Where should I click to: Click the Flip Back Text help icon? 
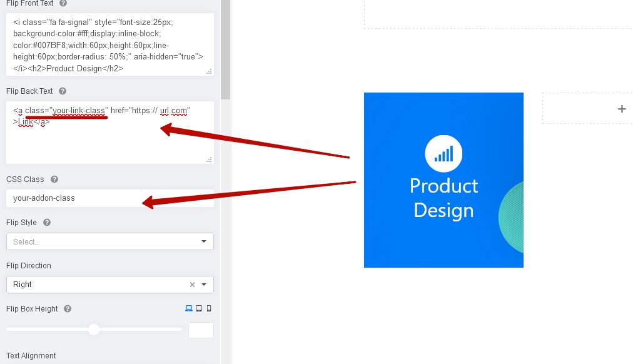[63, 91]
